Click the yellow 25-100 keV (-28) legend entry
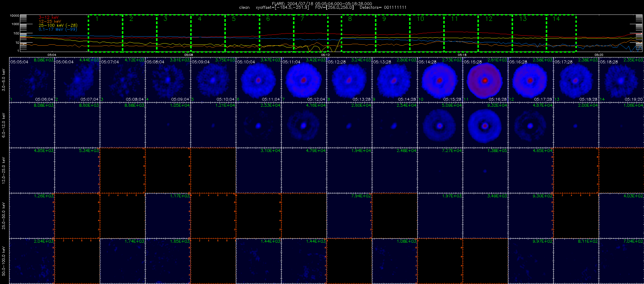 pyautogui.click(x=58, y=25)
